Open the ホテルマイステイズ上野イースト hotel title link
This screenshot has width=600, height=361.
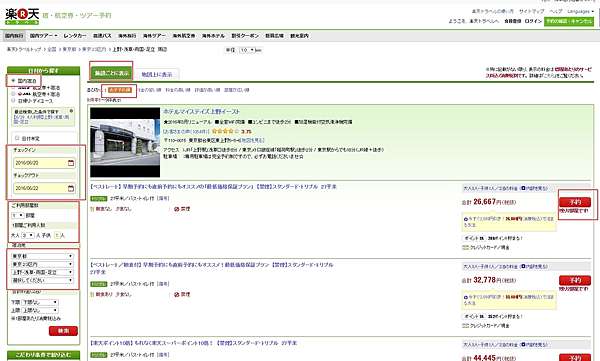pyautogui.click(x=202, y=111)
